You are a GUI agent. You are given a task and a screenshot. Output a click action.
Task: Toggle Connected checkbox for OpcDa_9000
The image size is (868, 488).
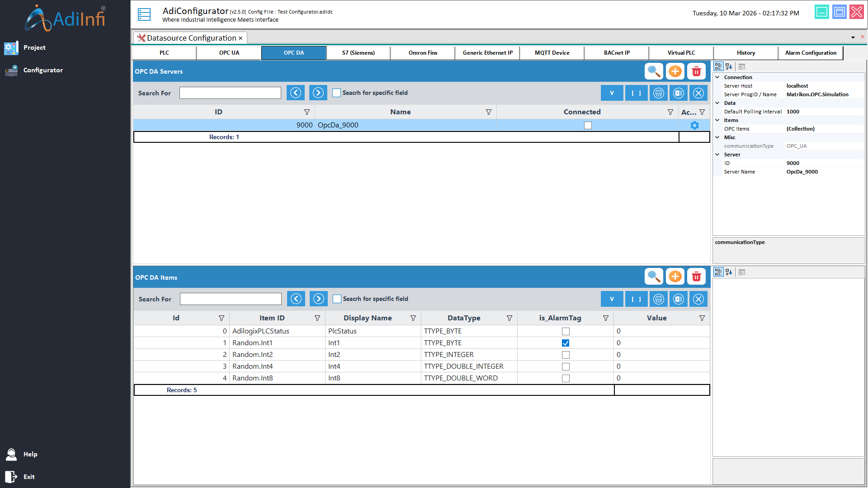coord(588,125)
